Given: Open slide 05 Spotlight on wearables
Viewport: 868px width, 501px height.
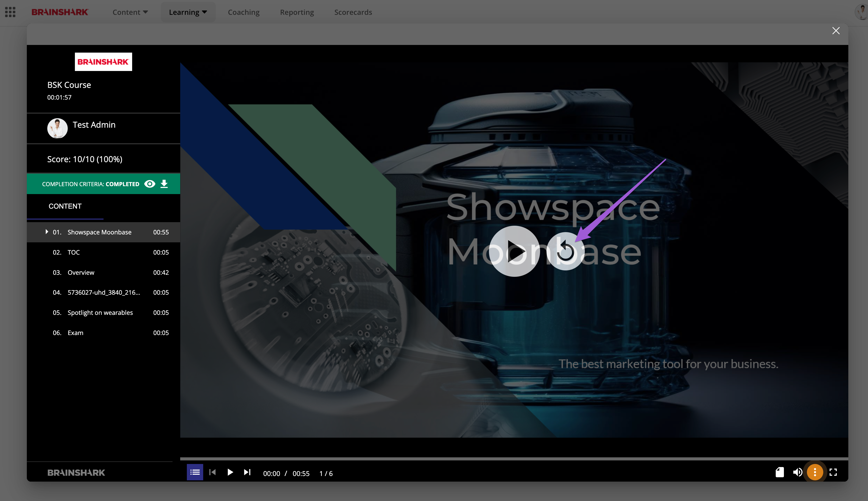Looking at the screenshot, I should 103,313.
